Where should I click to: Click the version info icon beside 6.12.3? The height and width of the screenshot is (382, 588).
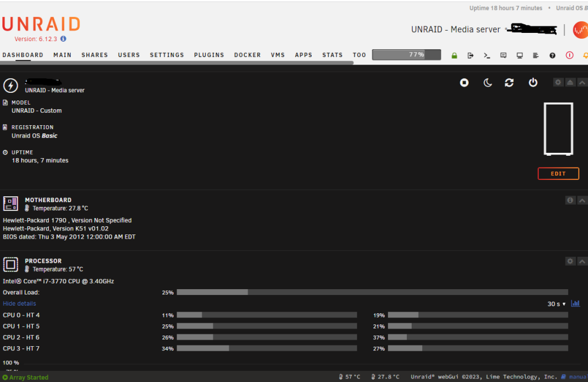64,39
